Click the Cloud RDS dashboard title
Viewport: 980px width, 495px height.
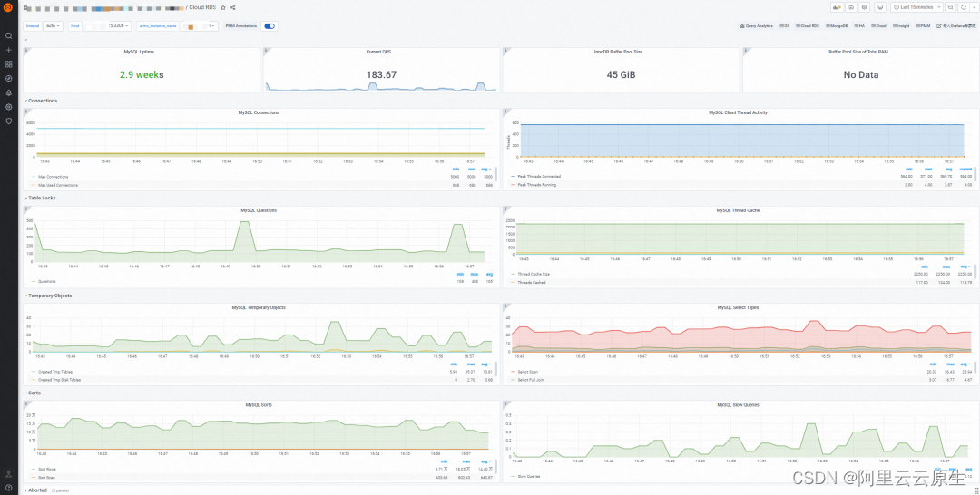click(x=202, y=7)
